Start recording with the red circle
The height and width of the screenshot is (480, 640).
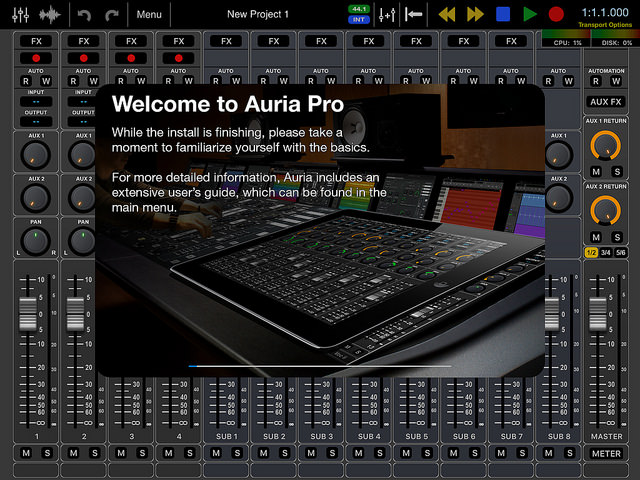pyautogui.click(x=556, y=14)
